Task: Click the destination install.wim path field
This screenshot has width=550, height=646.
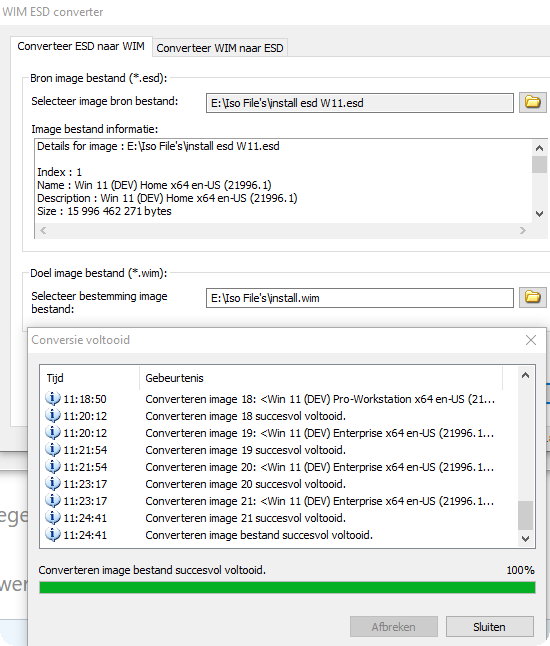Action: [360, 298]
